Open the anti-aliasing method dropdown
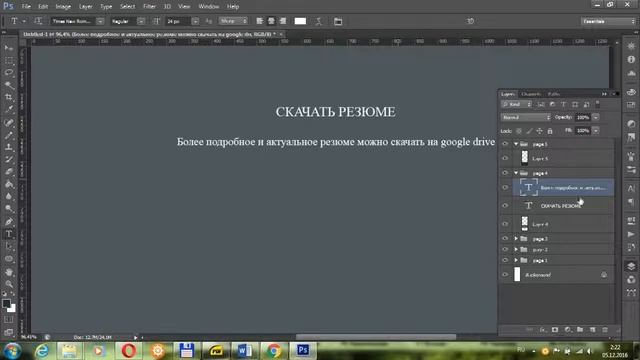Image resolution: width=640 pixels, height=360 pixels. click(233, 21)
